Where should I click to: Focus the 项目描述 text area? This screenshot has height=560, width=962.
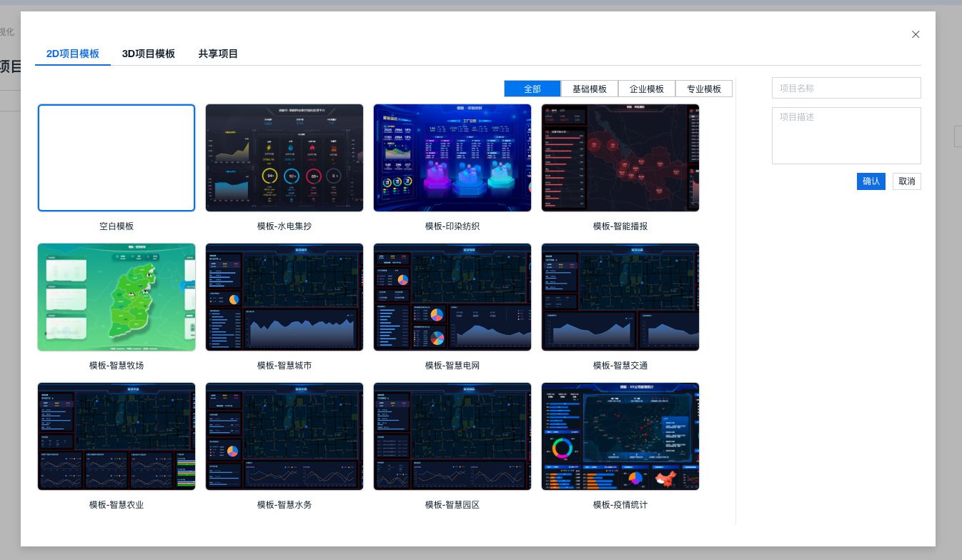pyautogui.click(x=846, y=136)
